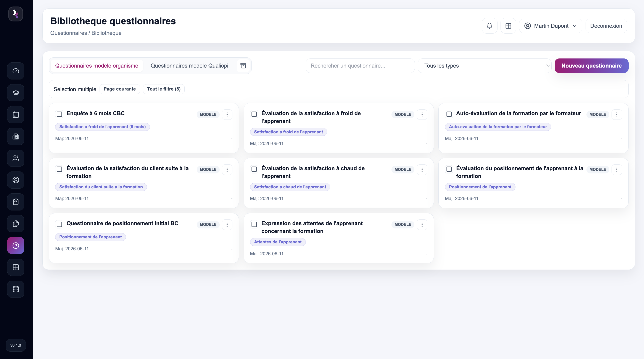Switch to Questionnaires modele organisme tab

tap(97, 66)
